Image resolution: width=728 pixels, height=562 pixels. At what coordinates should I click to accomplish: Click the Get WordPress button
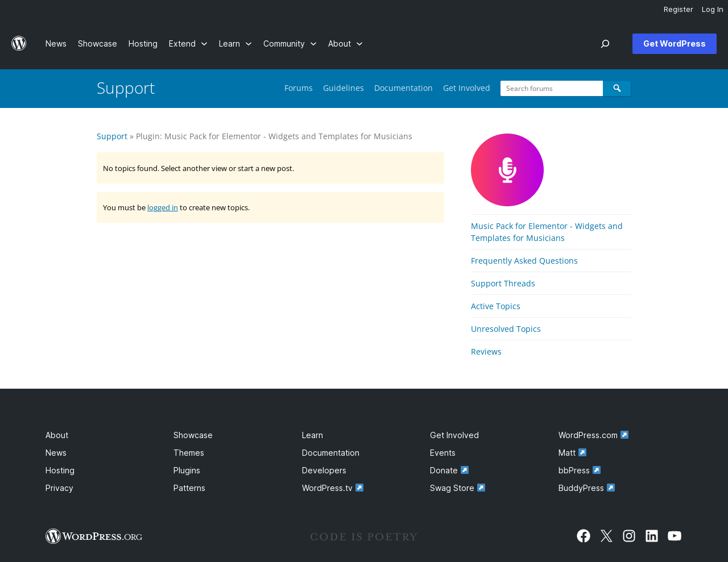[x=675, y=44]
